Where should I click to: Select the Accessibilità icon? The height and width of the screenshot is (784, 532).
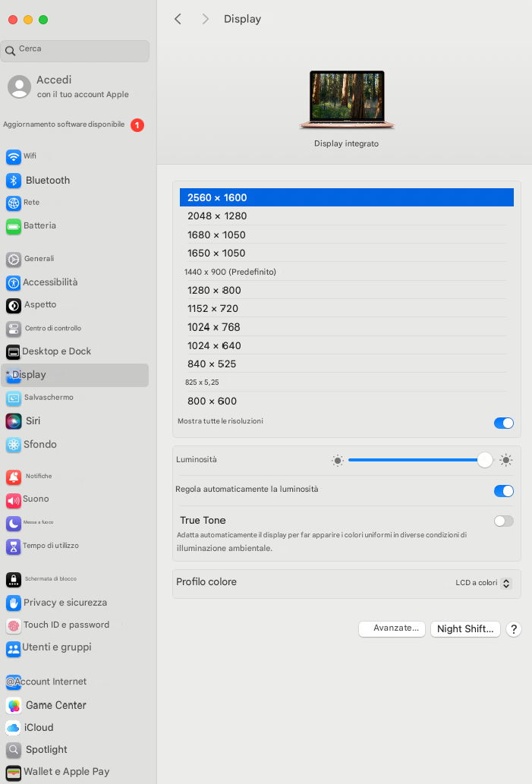[14, 283]
